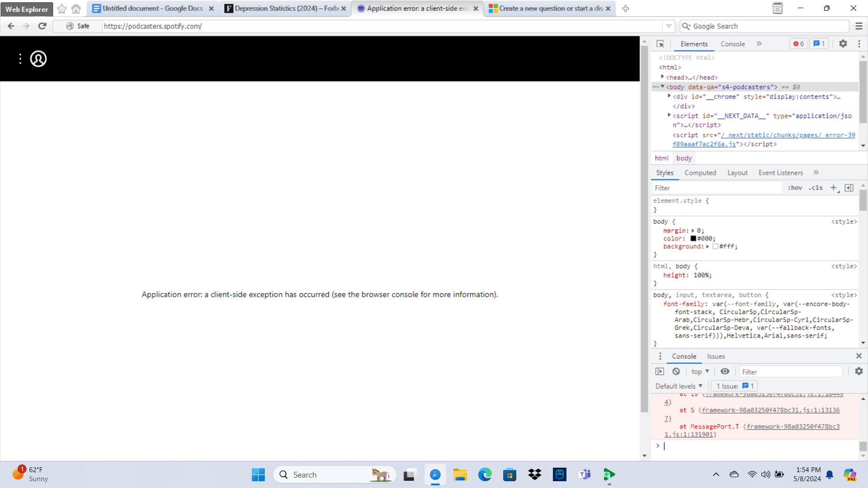Open the top JavaScript context dropdown
868x488 pixels.
click(700, 371)
